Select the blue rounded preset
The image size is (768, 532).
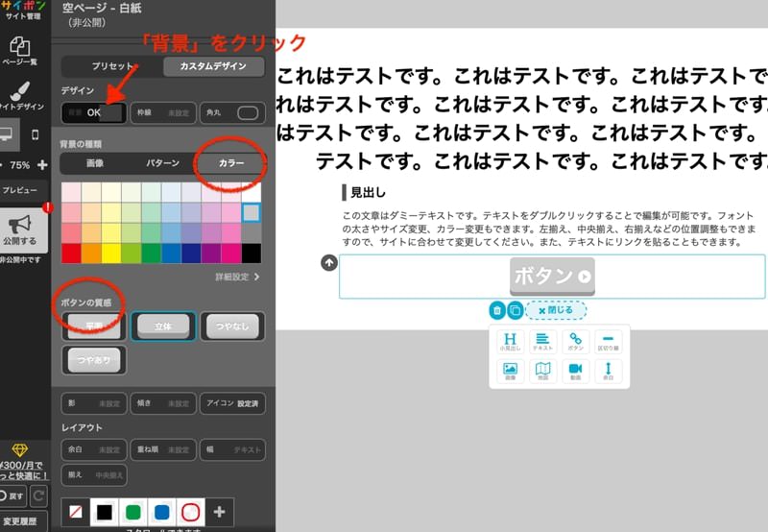coord(162,512)
